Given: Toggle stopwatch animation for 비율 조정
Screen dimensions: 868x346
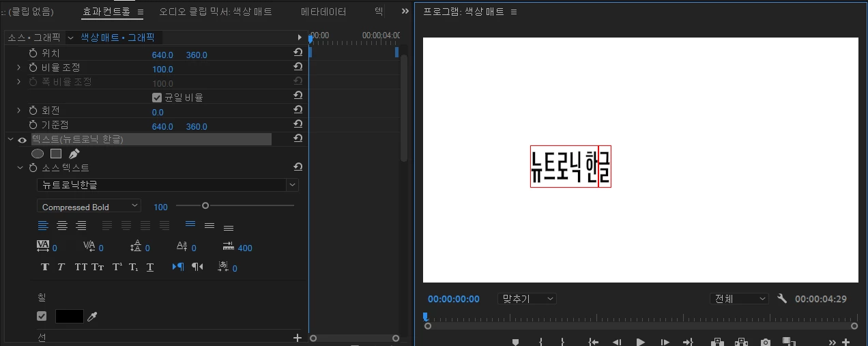Looking at the screenshot, I should tap(33, 68).
